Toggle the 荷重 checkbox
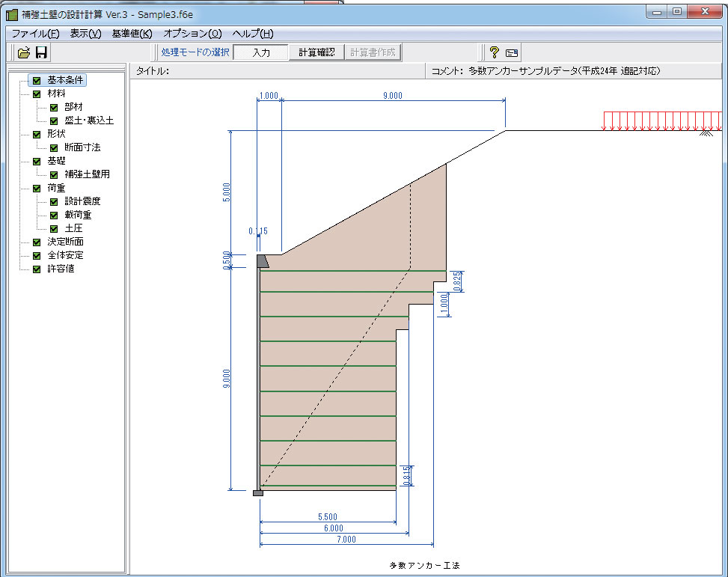 (x=37, y=188)
